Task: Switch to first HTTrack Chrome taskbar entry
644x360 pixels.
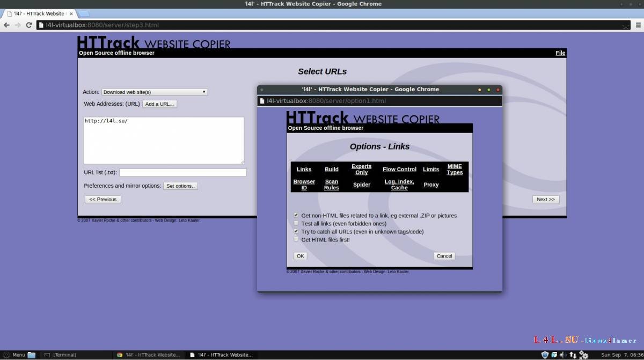Action: click(149, 355)
